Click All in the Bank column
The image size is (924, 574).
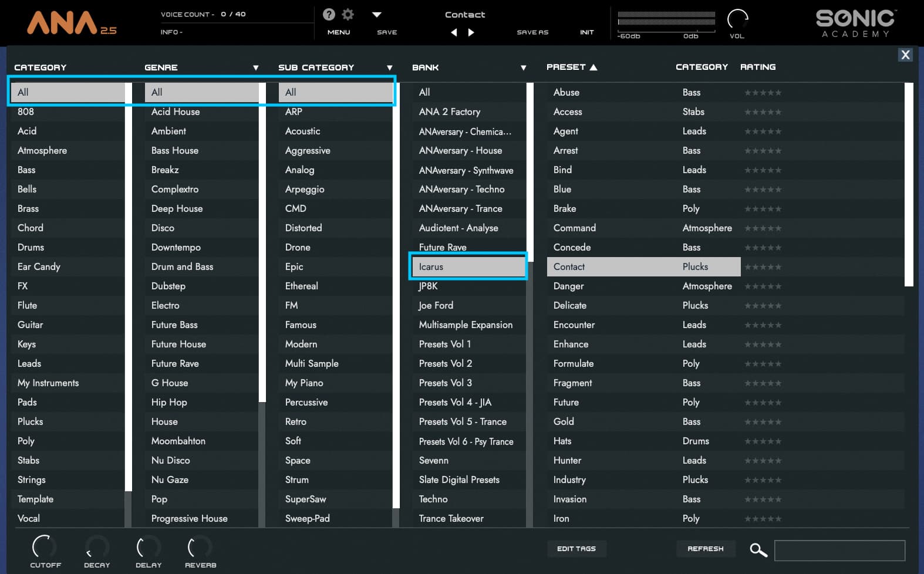click(469, 92)
